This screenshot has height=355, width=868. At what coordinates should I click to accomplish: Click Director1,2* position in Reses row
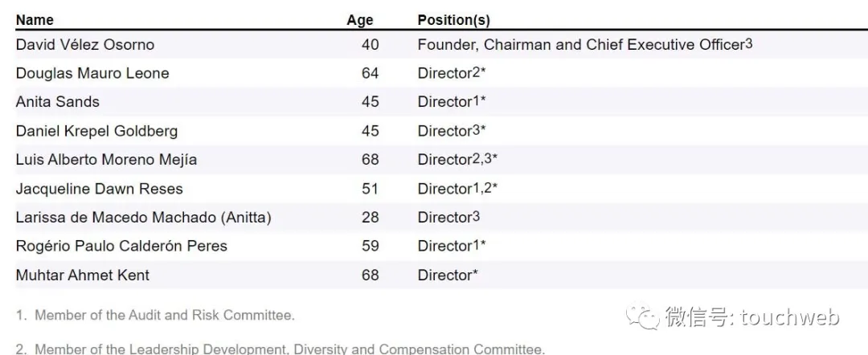457,189
